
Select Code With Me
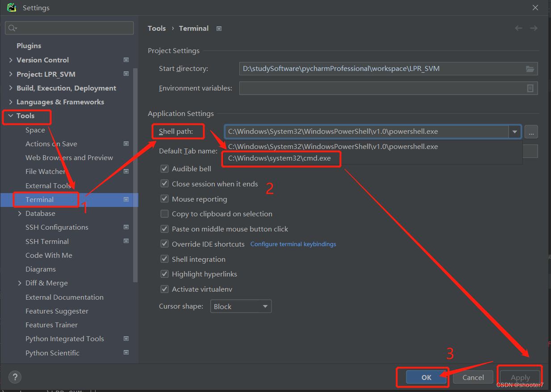[x=49, y=256]
